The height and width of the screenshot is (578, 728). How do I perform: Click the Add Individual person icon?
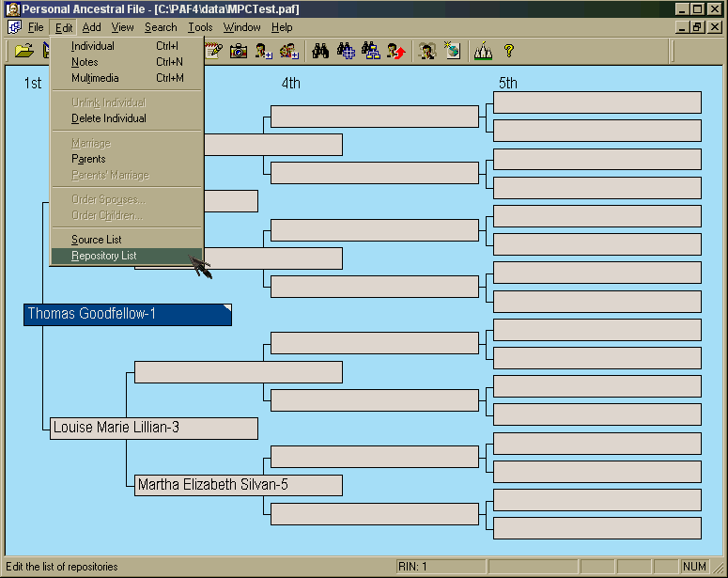264,51
